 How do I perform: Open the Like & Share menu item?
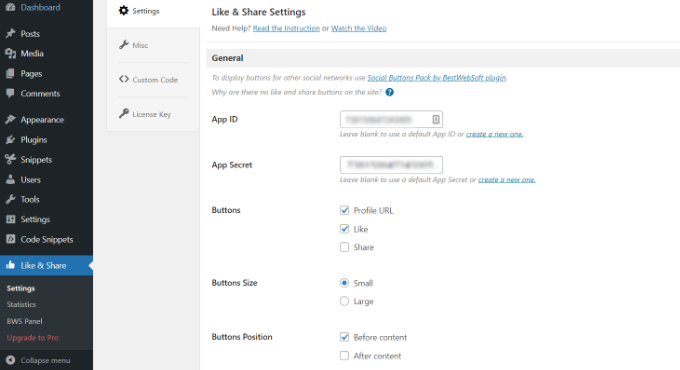click(x=46, y=265)
